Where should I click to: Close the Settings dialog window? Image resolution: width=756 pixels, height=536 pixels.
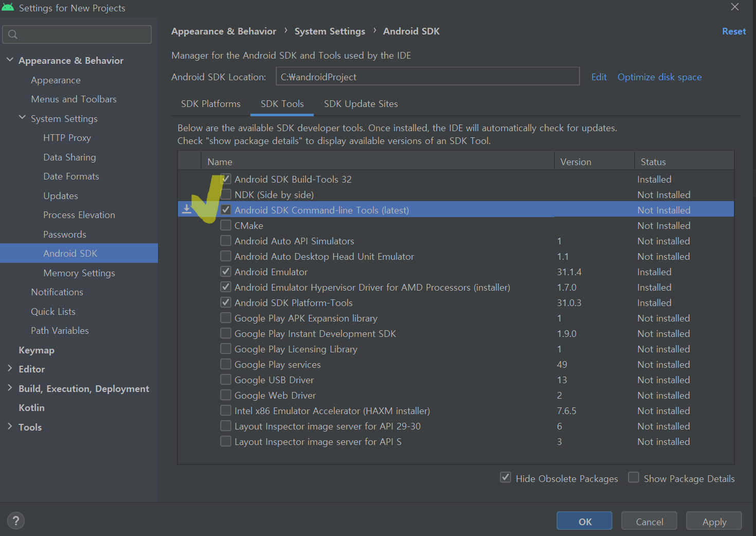click(734, 7)
